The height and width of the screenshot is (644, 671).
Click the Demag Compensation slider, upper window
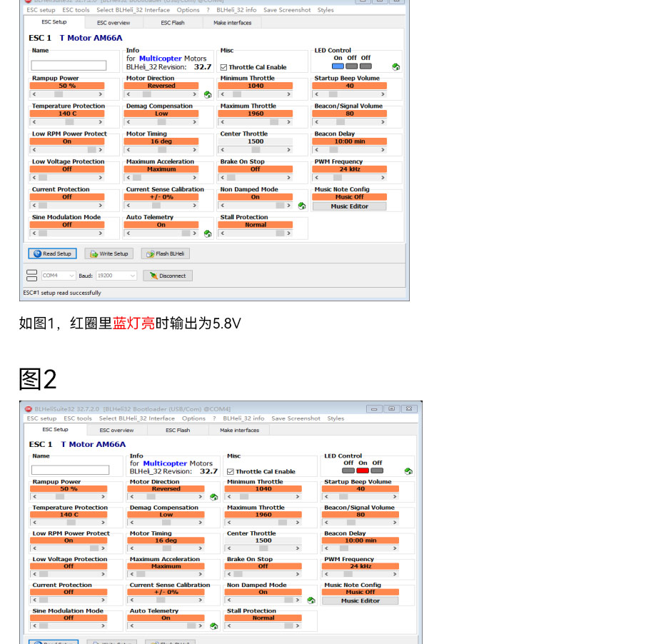tap(161, 122)
